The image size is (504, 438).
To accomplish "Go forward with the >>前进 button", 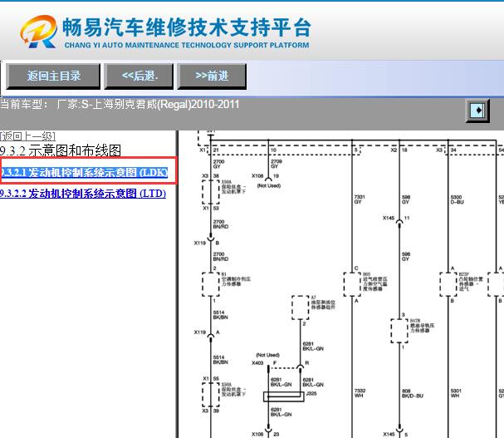I will (x=212, y=76).
